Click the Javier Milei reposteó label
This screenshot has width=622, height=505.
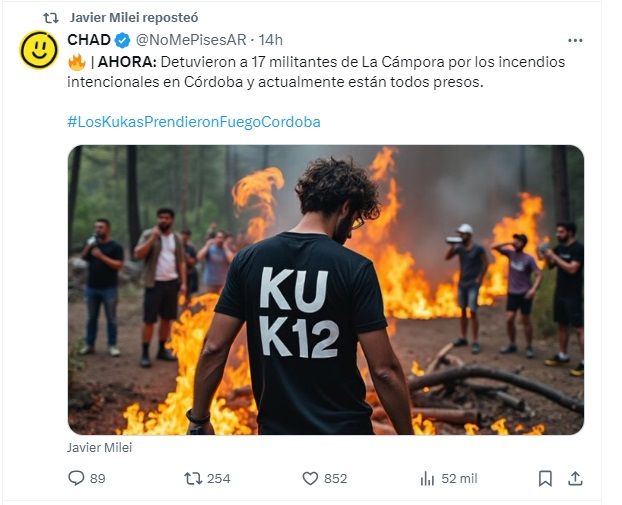coord(134,18)
